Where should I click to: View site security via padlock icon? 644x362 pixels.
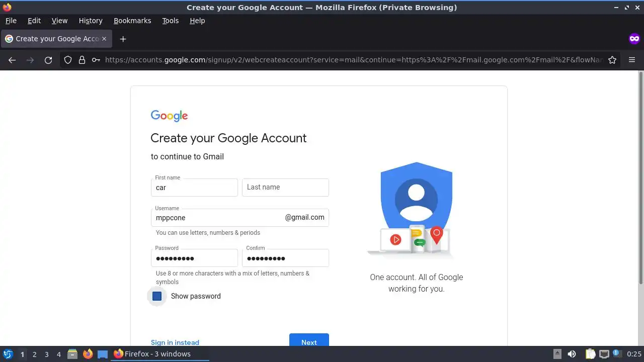point(82,60)
